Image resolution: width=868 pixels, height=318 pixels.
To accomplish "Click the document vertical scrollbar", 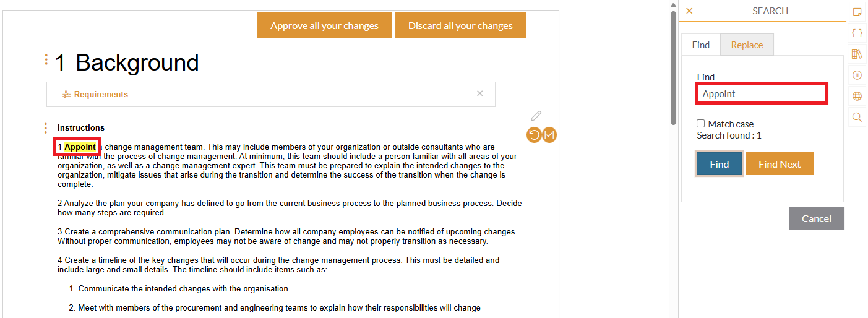I will click(673, 68).
